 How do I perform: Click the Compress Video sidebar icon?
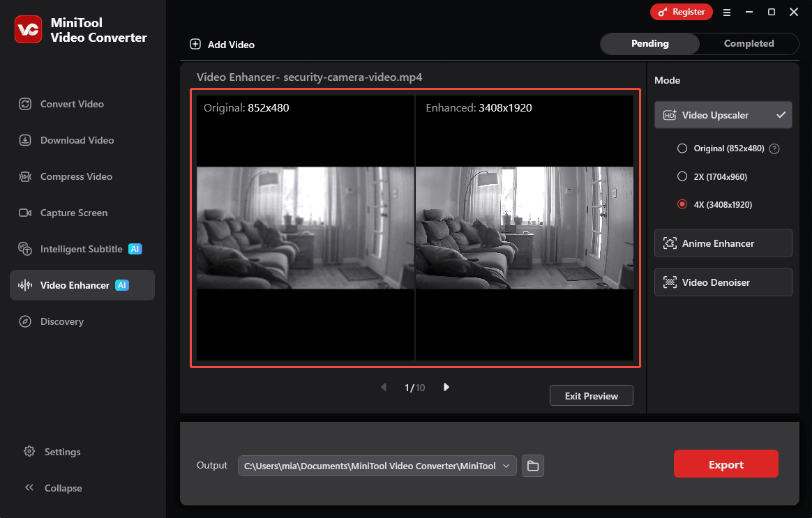tap(25, 176)
